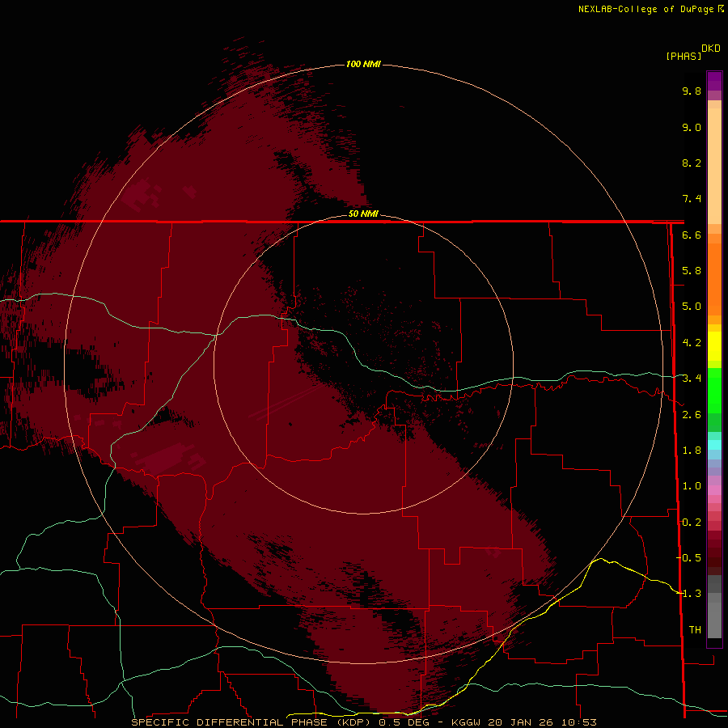The image size is (728, 728).
Task: Click the -0.5 legend value
Action: [x=688, y=557]
